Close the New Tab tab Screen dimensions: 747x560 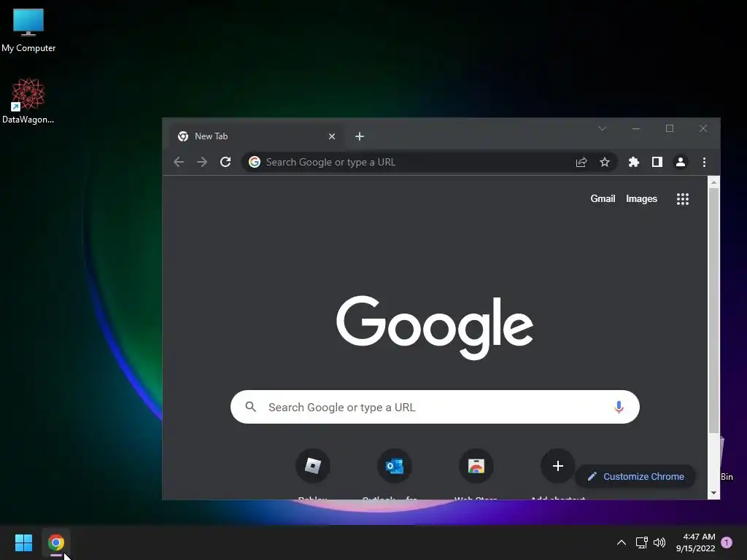click(332, 136)
